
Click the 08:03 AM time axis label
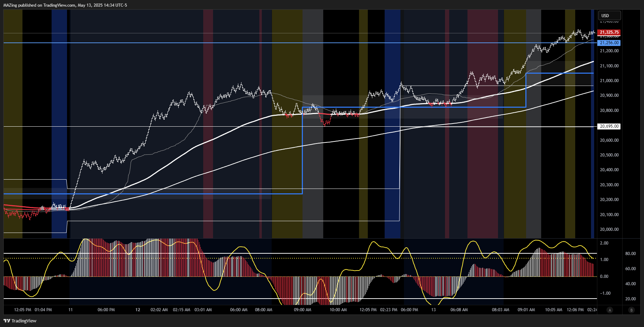click(500, 310)
